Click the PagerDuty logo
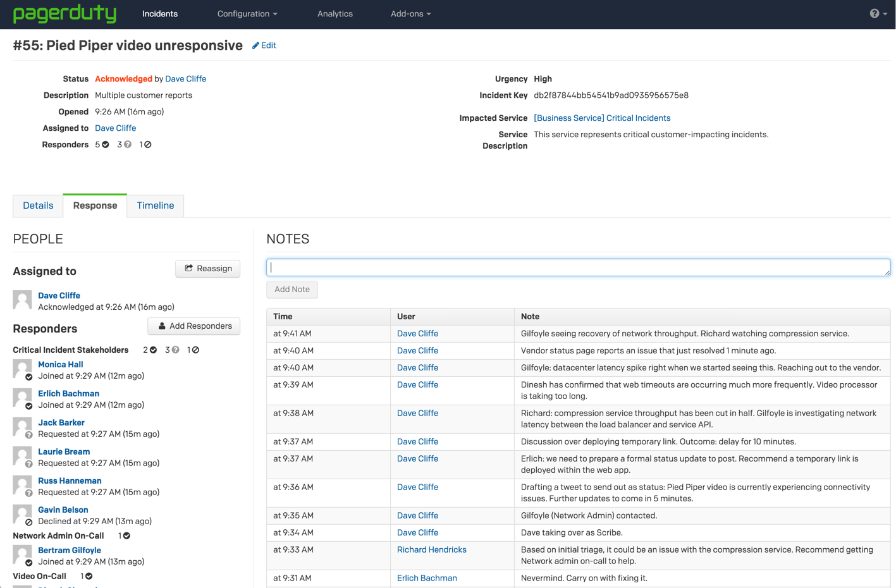 65,14
